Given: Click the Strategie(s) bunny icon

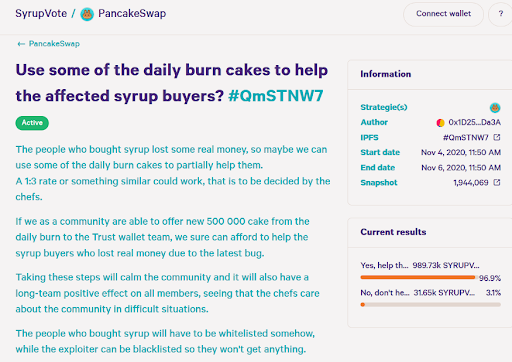Looking at the screenshot, I should point(495,107).
